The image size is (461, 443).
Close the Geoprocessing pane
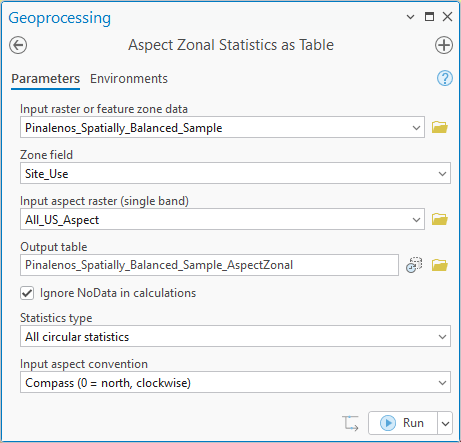pyautogui.click(x=447, y=16)
